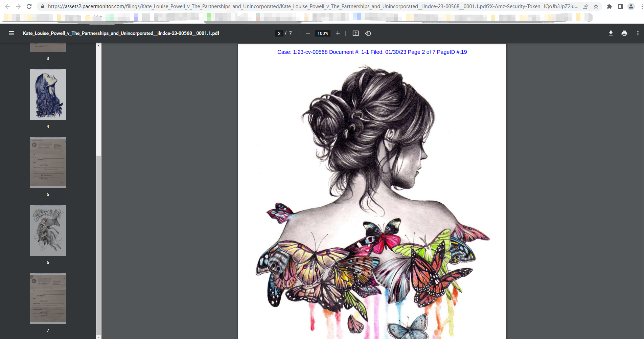644x339 pixels.
Task: Open the page 4 blue-haired woman thumbnail
Action: (48, 94)
